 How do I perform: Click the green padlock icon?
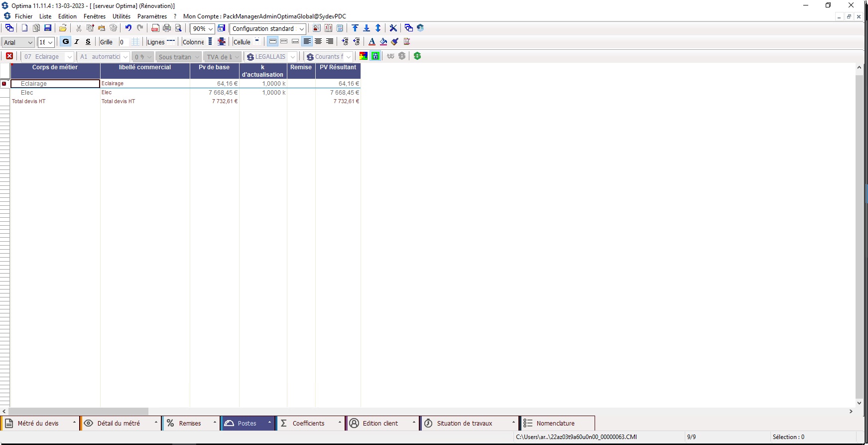(x=375, y=56)
